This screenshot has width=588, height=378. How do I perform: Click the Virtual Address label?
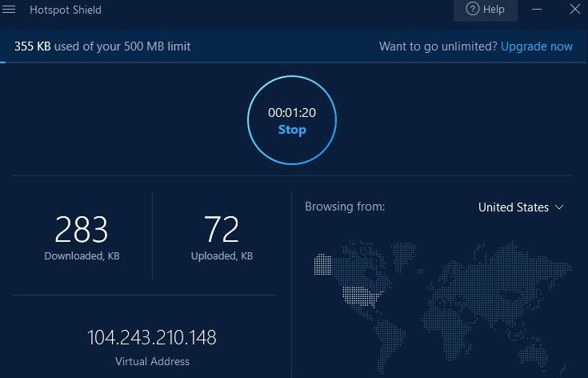pyautogui.click(x=152, y=361)
